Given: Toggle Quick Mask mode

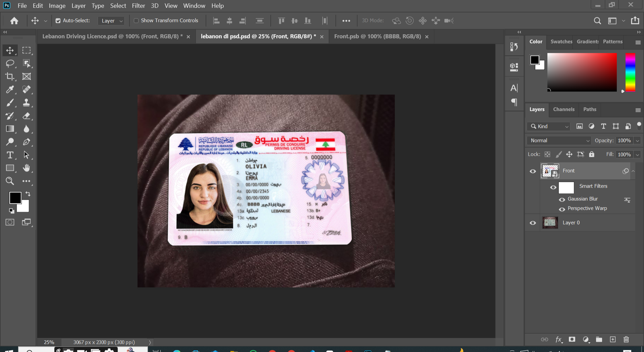Looking at the screenshot, I should coord(10,222).
